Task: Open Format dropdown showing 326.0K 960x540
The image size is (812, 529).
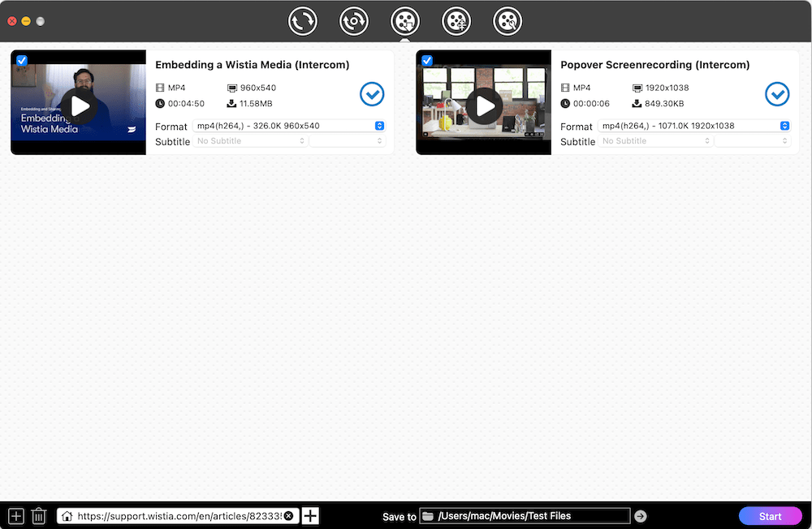Action: tap(289, 126)
